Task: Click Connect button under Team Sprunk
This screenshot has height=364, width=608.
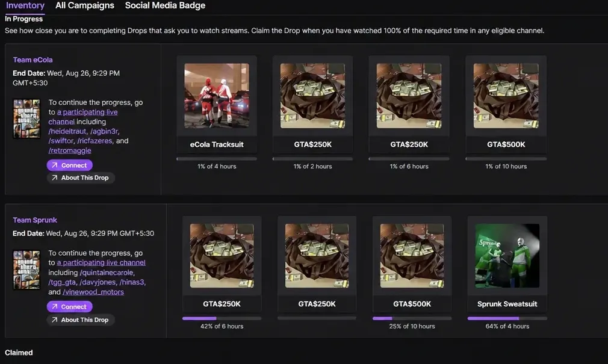Action: [x=69, y=307]
